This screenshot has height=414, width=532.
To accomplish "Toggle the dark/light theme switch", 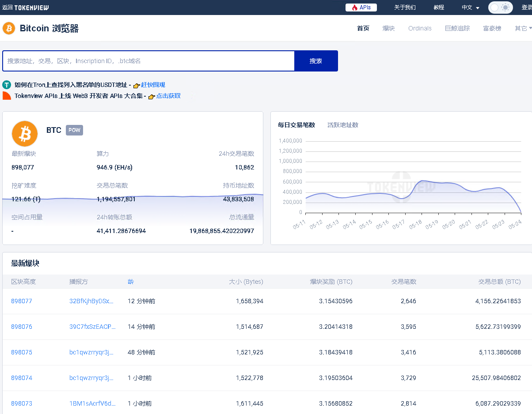I will click(500, 8).
